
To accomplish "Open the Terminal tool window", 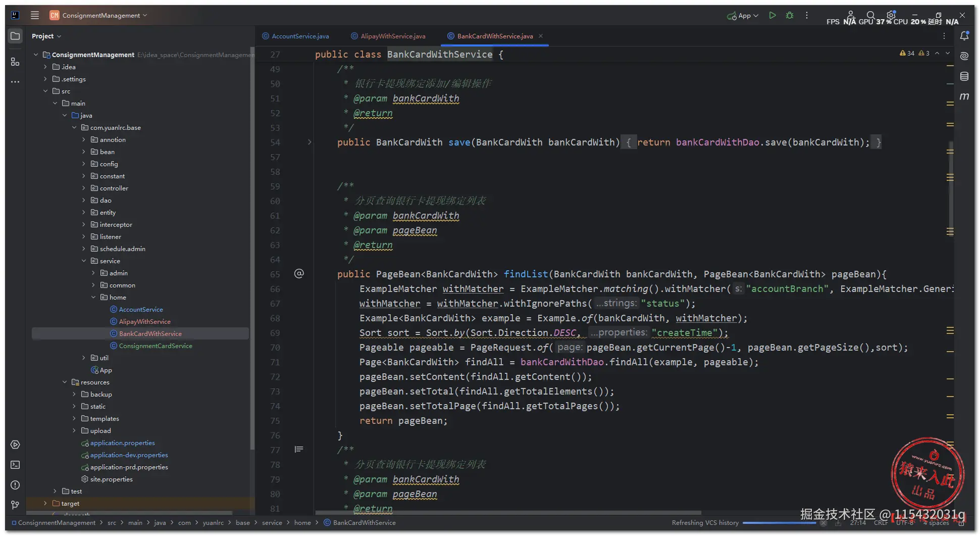I will coord(15,465).
